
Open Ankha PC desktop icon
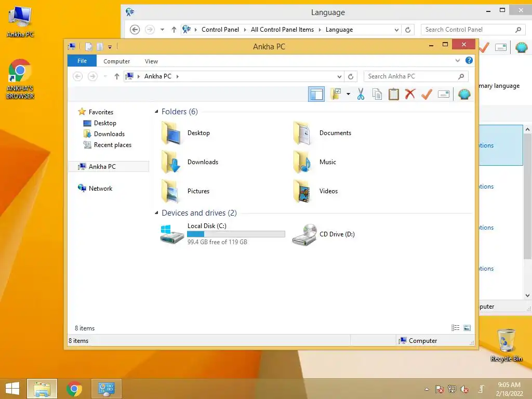point(20,22)
